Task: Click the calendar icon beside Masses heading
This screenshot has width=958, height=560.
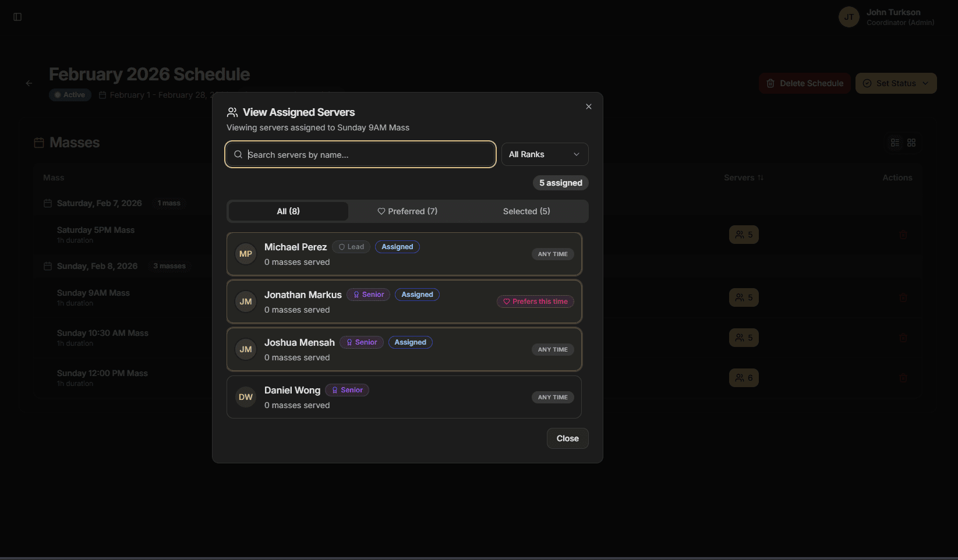Action: [38, 141]
